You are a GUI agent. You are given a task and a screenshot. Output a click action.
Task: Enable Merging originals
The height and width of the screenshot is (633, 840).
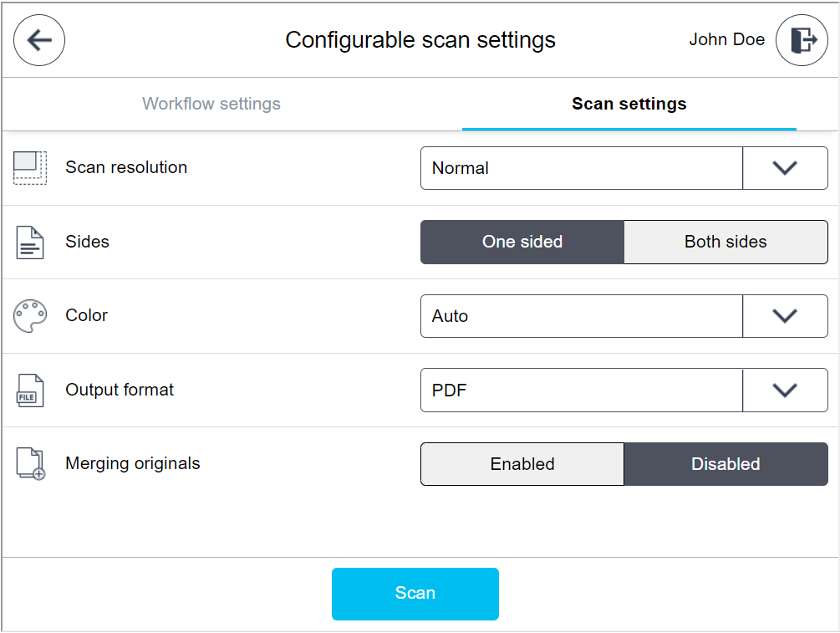pos(522,463)
